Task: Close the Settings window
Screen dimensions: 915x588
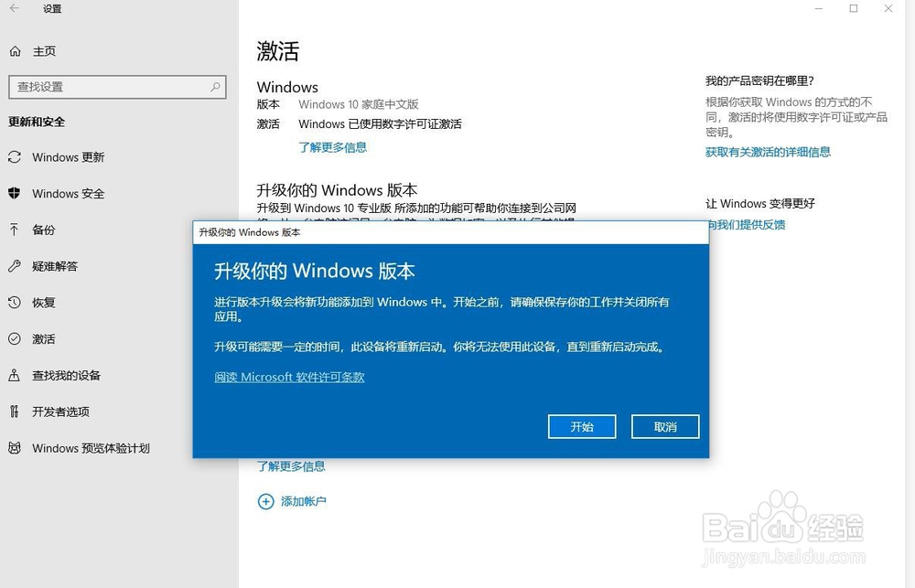Action: [888, 9]
